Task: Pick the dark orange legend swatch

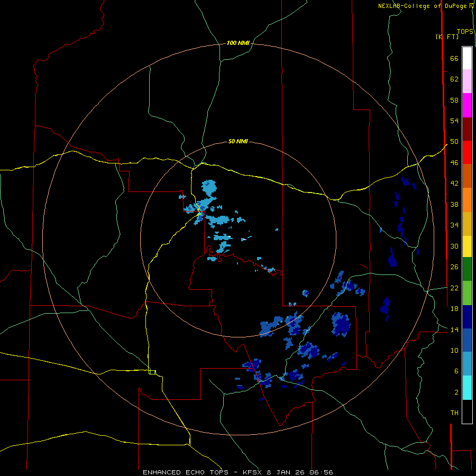Action: (x=467, y=176)
